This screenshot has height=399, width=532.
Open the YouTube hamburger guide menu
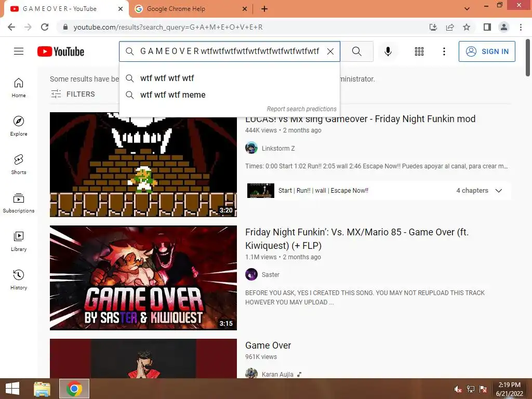tap(19, 51)
